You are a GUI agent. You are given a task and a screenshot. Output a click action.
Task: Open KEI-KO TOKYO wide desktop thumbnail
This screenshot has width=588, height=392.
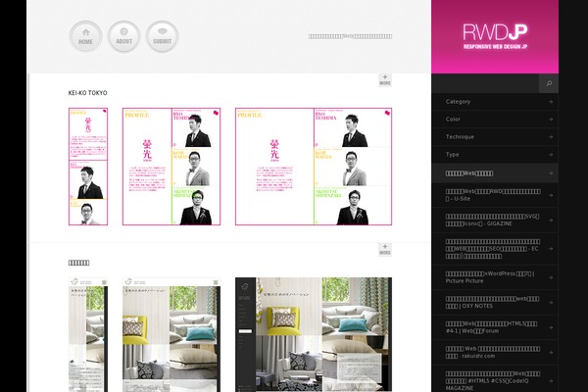point(314,167)
